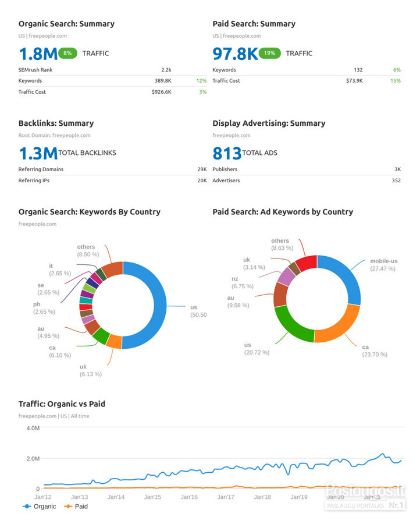Click the Organic Search: Summary heading
The height and width of the screenshot is (524, 420).
[x=66, y=24]
